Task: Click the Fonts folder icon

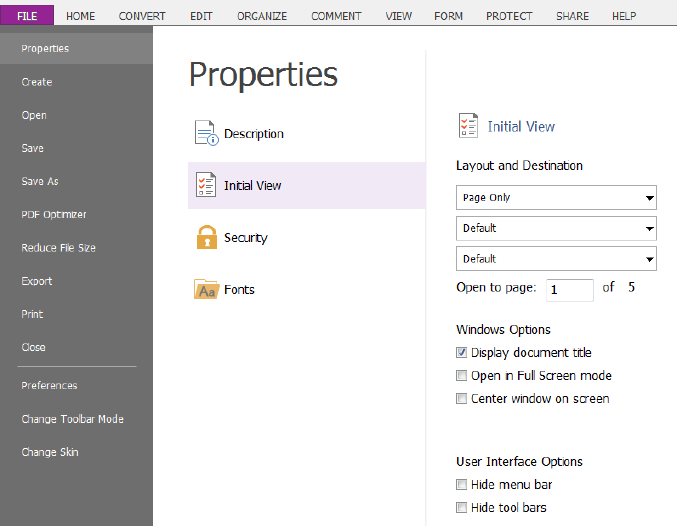Action: coord(206,289)
